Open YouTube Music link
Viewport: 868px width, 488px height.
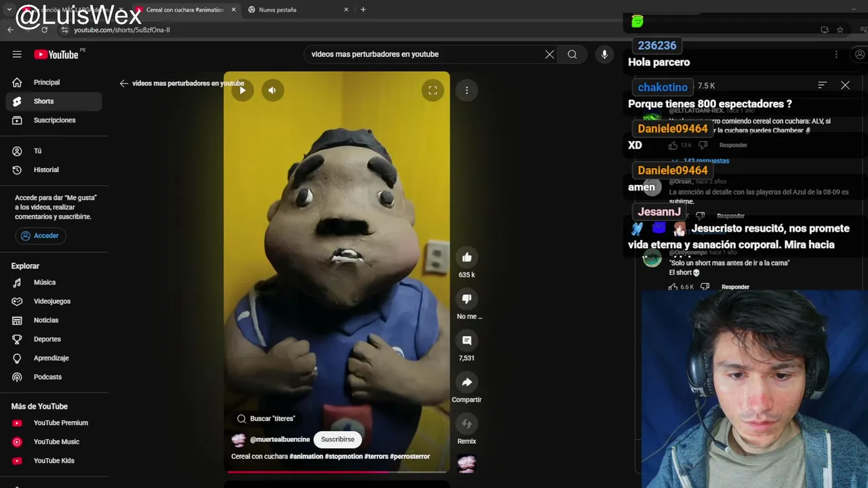[x=54, y=442]
